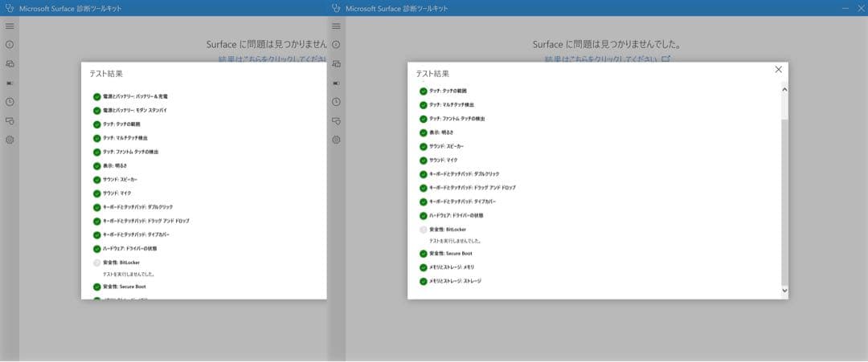The image size is (868, 362).
Task: Select キーボードとタッチパッド: タイプカバー in left window
Action: point(136,235)
